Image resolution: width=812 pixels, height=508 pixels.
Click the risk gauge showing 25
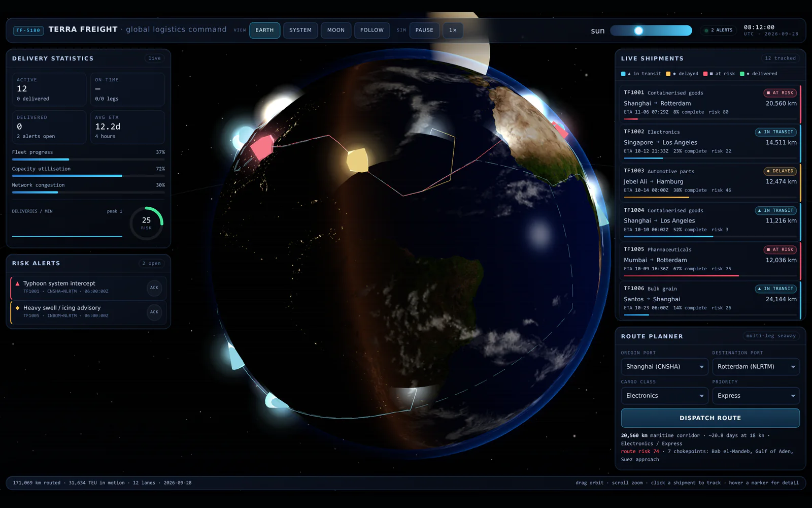click(146, 223)
